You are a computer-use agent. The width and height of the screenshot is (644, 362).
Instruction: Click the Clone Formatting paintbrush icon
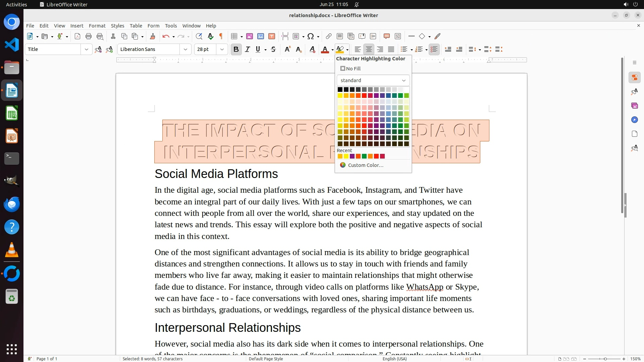point(152,37)
